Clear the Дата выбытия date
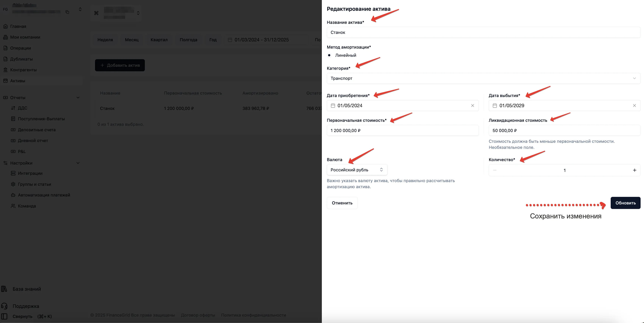Image resolution: width=644 pixels, height=323 pixels. [634, 105]
